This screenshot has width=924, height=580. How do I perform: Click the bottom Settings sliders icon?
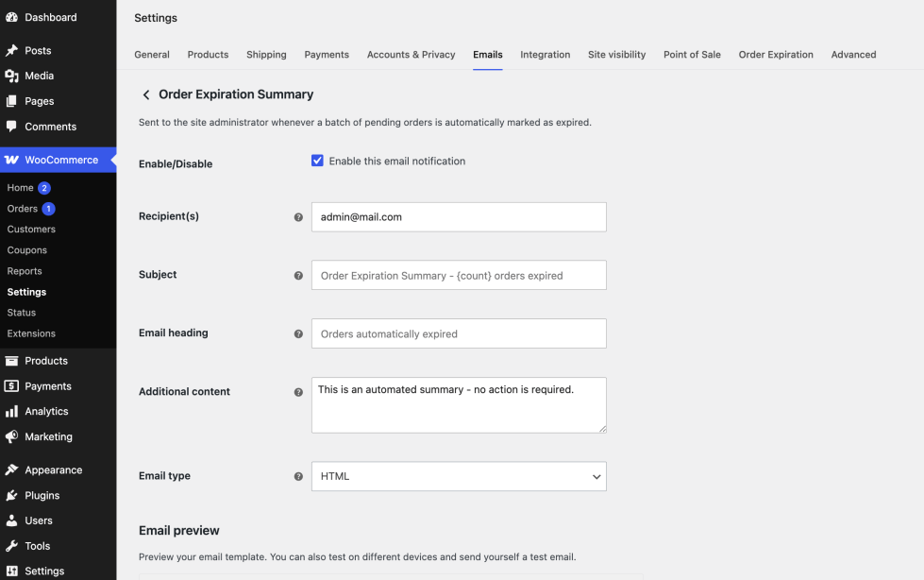pos(11,571)
